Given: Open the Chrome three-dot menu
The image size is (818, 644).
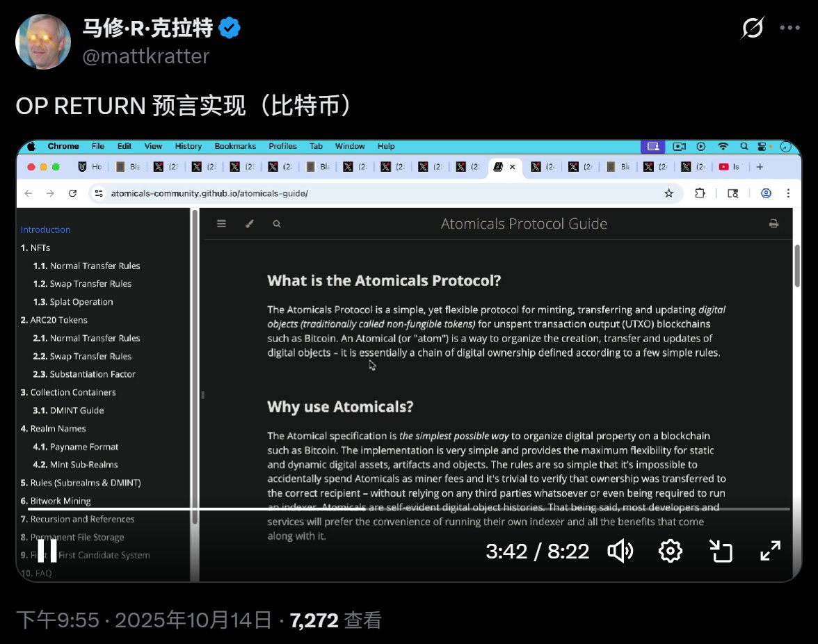Looking at the screenshot, I should (x=788, y=193).
